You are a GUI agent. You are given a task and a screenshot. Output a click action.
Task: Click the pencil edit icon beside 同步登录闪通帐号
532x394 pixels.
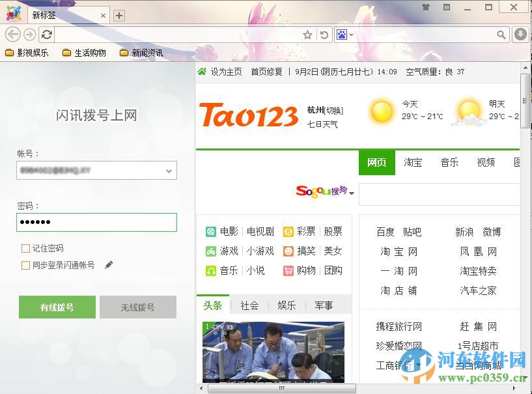109,264
